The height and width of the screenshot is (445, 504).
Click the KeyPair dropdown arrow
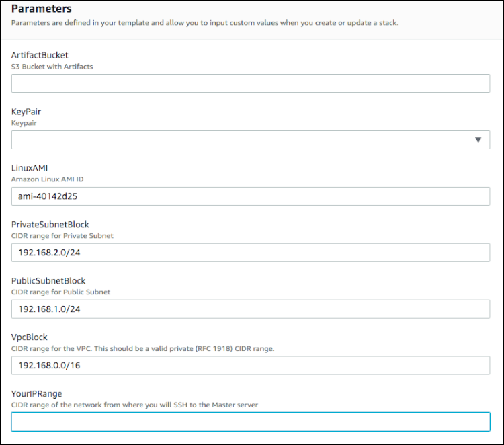point(478,140)
